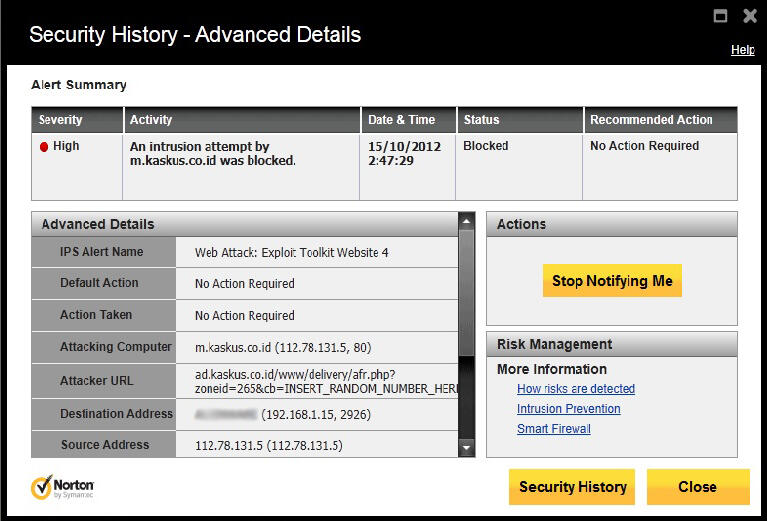Click the Advanced Details panel header

245,224
